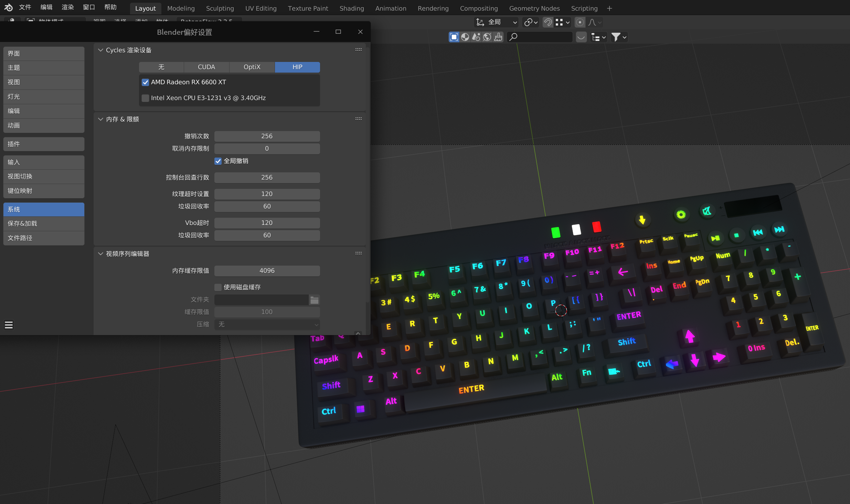Viewport: 850px width, 504px height.
Task: Enable the Intel Xeon CPU checkbox
Action: (146, 98)
